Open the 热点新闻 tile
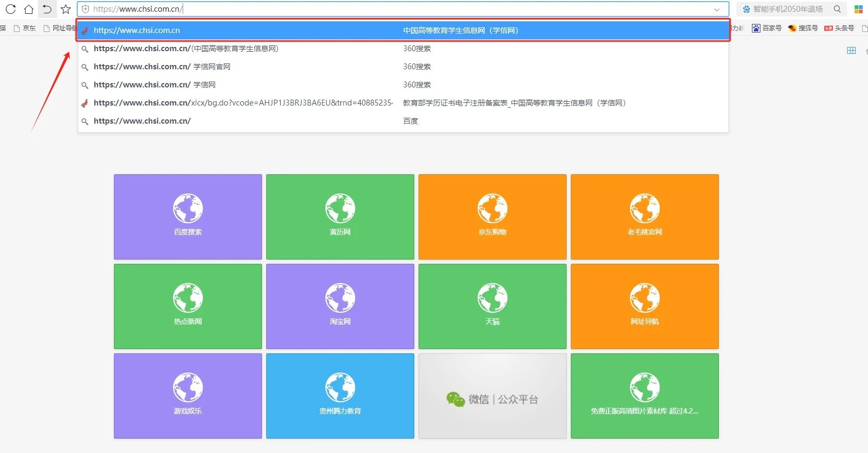868x453 pixels. [188, 306]
